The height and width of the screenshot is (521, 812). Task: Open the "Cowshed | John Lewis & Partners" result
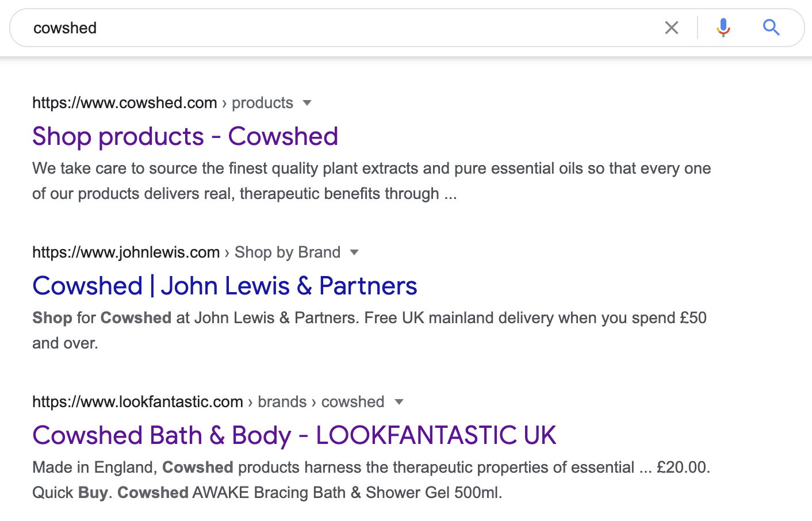pos(225,286)
